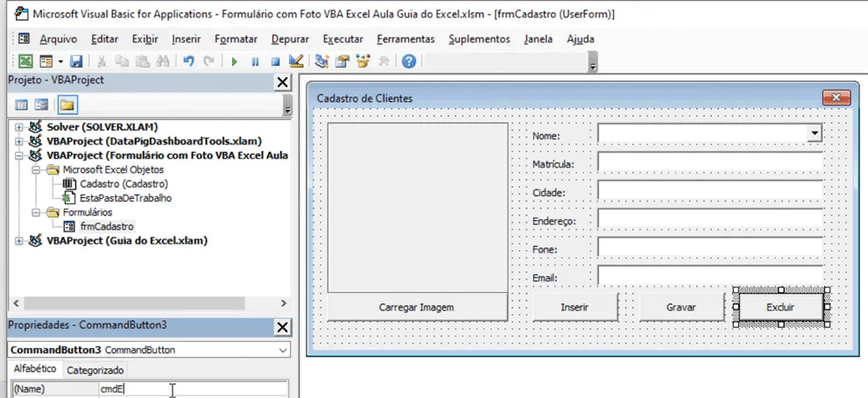This screenshot has height=398, width=868.
Task: Run the macro with the green play icon
Action: pos(235,61)
